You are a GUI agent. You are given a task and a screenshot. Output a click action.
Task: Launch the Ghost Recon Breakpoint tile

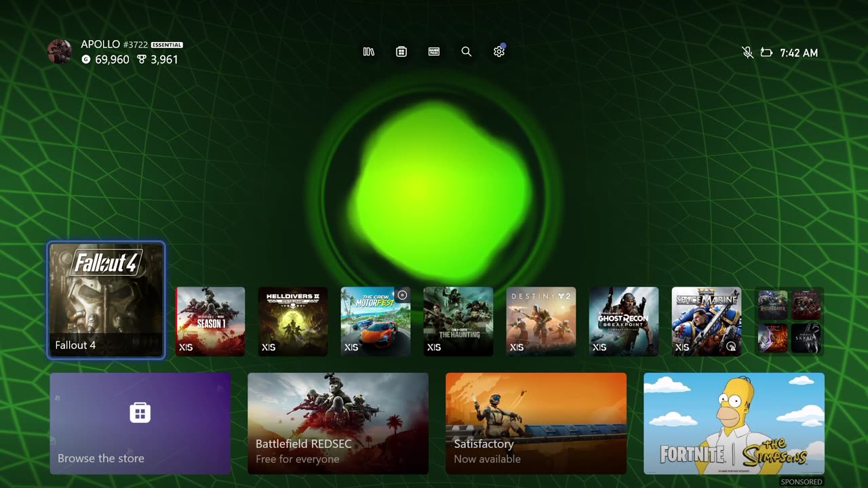(624, 321)
